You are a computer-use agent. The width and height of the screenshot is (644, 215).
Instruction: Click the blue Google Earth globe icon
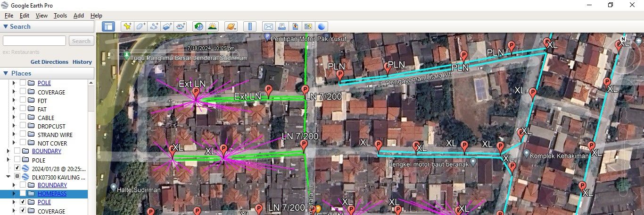(x=322, y=26)
